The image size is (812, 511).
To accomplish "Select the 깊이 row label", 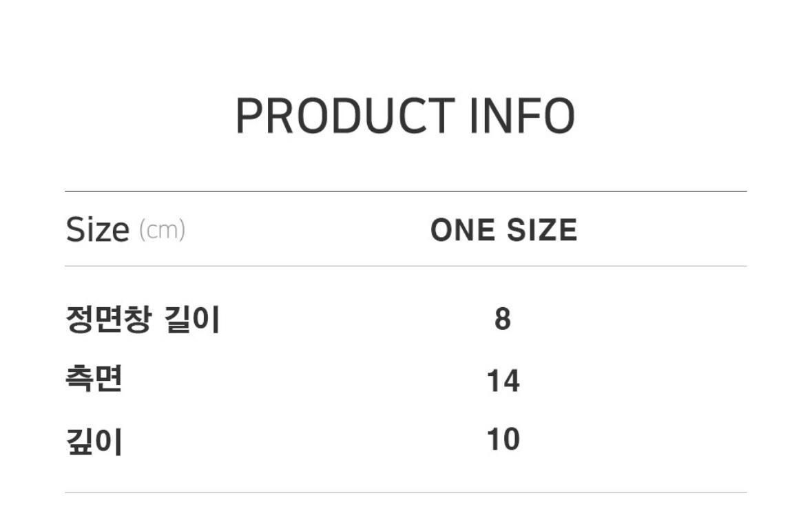I will point(94,441).
